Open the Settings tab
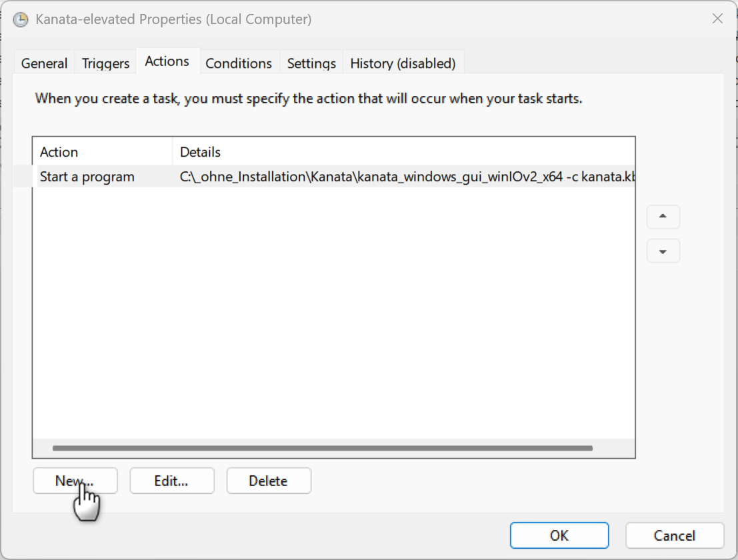The width and height of the screenshot is (738, 560). click(x=311, y=63)
